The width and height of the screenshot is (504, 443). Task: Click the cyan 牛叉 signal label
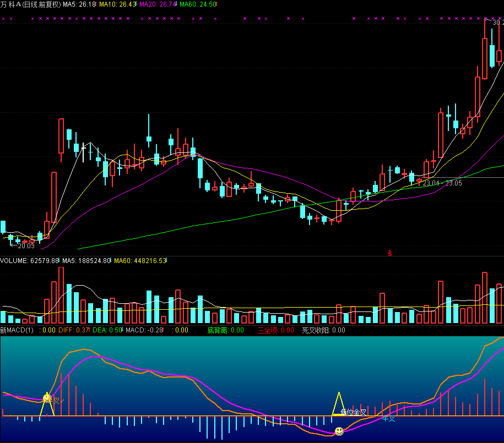click(388, 419)
